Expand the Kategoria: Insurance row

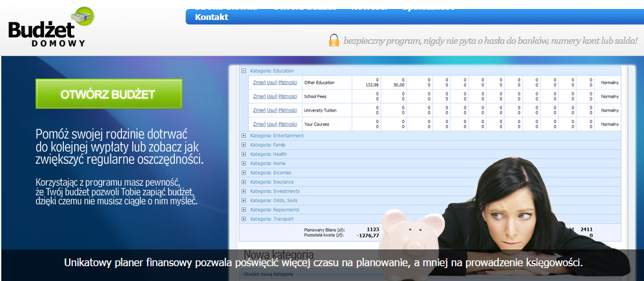point(243,182)
